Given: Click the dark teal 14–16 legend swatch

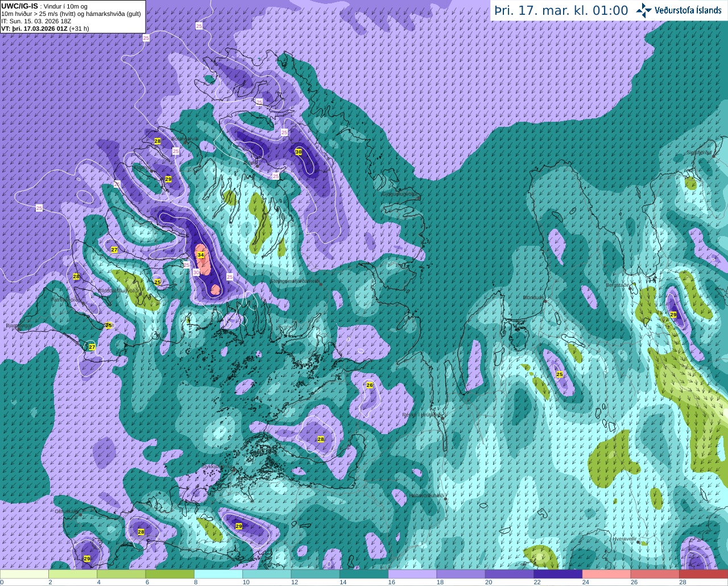Looking at the screenshot, I should point(364,574).
